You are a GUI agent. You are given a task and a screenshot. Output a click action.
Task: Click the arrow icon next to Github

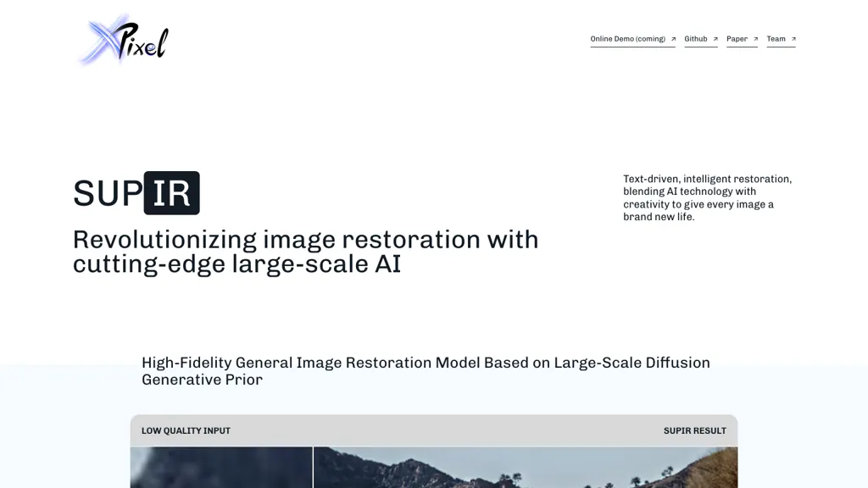(x=715, y=39)
